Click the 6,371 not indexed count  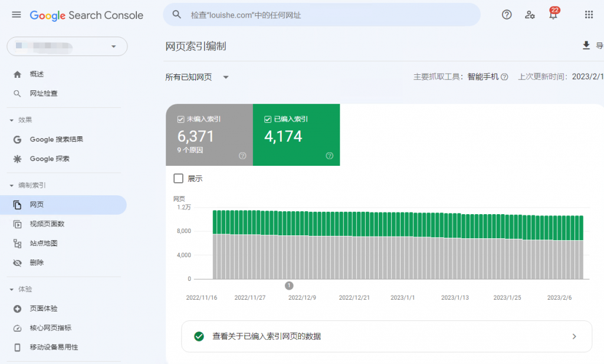[x=195, y=136]
